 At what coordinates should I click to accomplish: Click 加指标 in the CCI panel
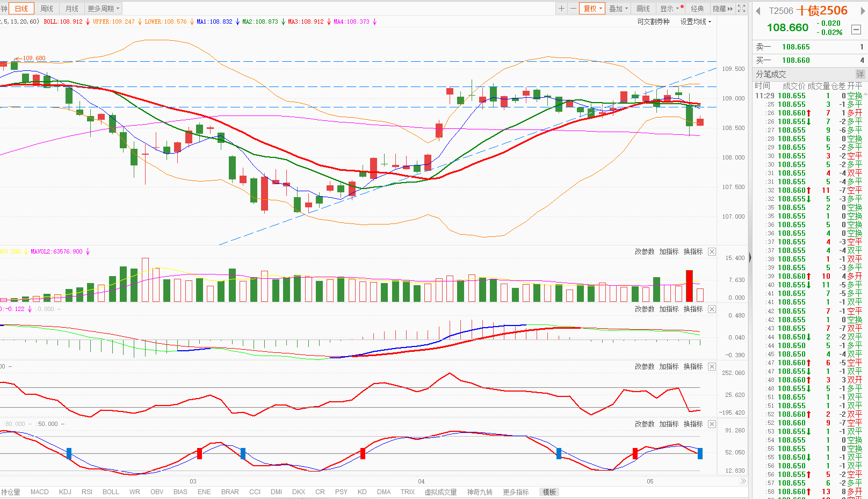669,366
